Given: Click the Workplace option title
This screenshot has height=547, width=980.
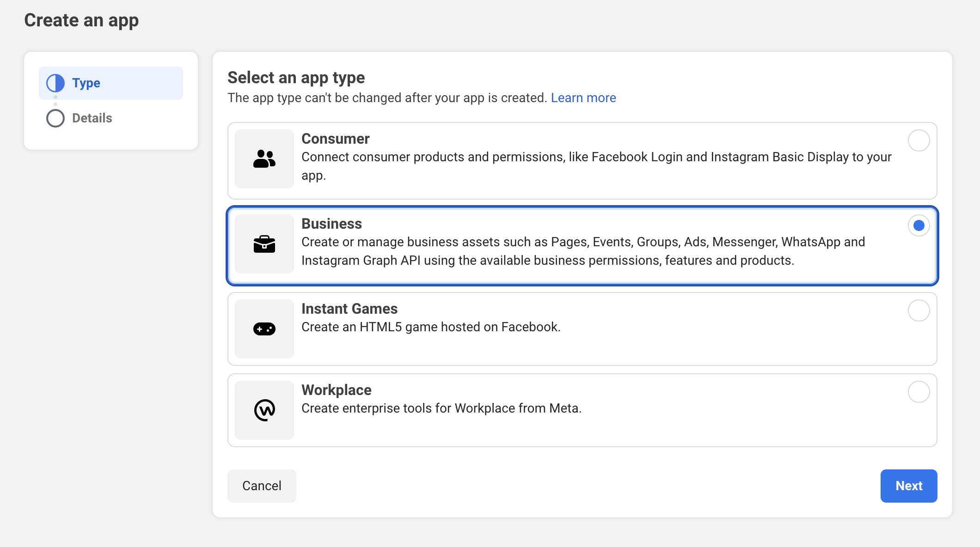Looking at the screenshot, I should click(336, 390).
